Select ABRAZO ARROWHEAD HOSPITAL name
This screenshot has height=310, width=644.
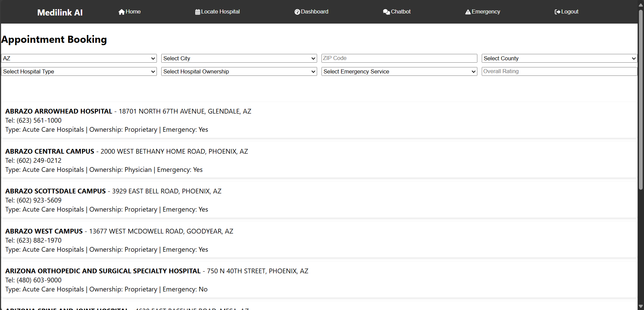59,111
